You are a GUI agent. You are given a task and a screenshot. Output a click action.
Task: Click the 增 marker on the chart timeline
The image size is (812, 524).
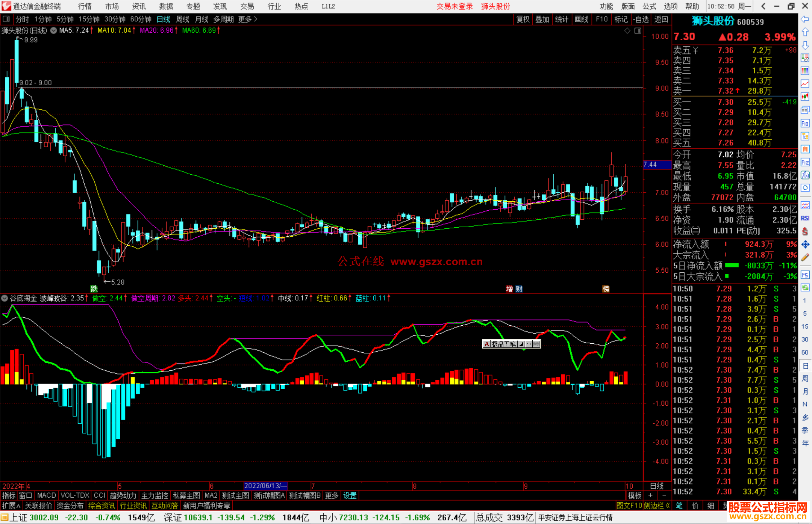[509, 289]
